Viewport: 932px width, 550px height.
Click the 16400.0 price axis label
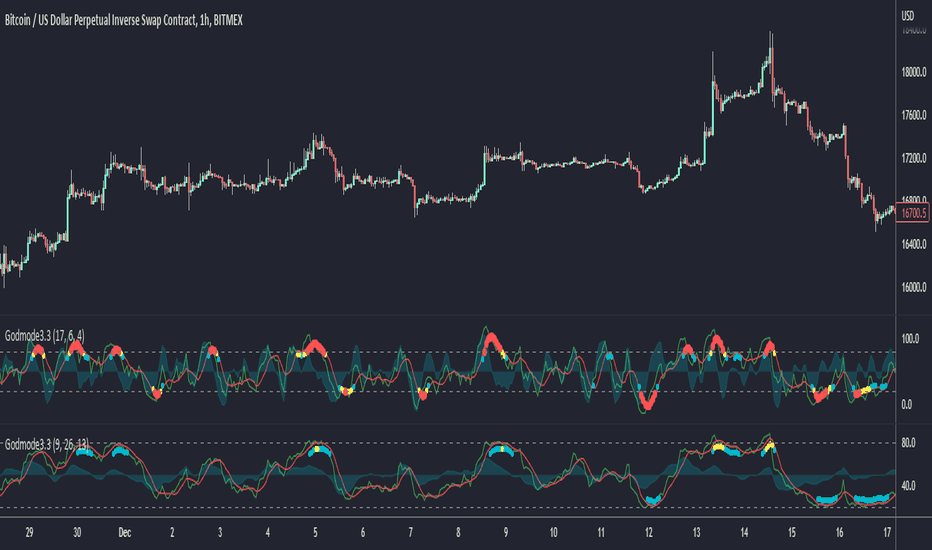pyautogui.click(x=914, y=244)
